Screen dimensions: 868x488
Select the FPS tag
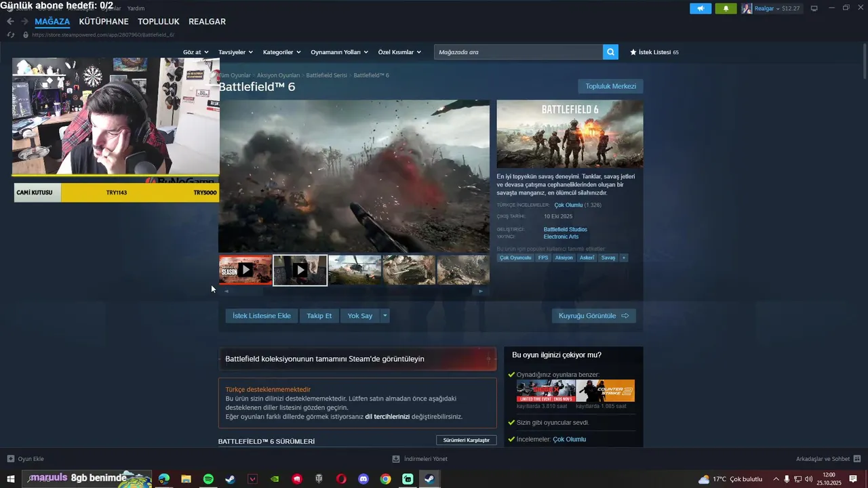coord(543,258)
